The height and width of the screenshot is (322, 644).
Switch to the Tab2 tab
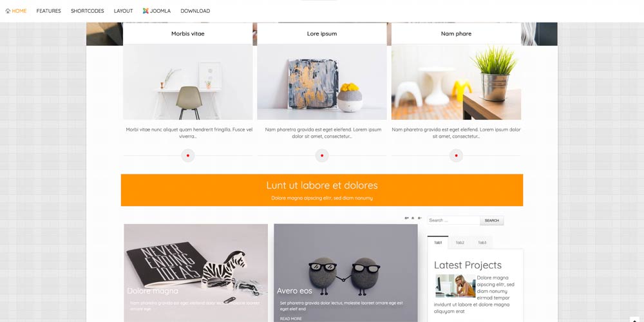(460, 243)
